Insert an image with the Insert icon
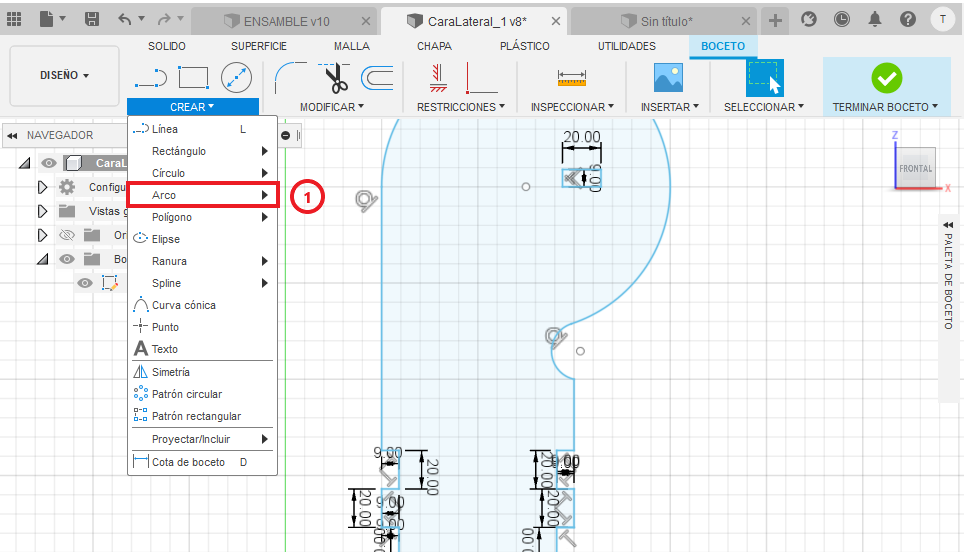Screen dimensions: 964x552 [x=668, y=78]
